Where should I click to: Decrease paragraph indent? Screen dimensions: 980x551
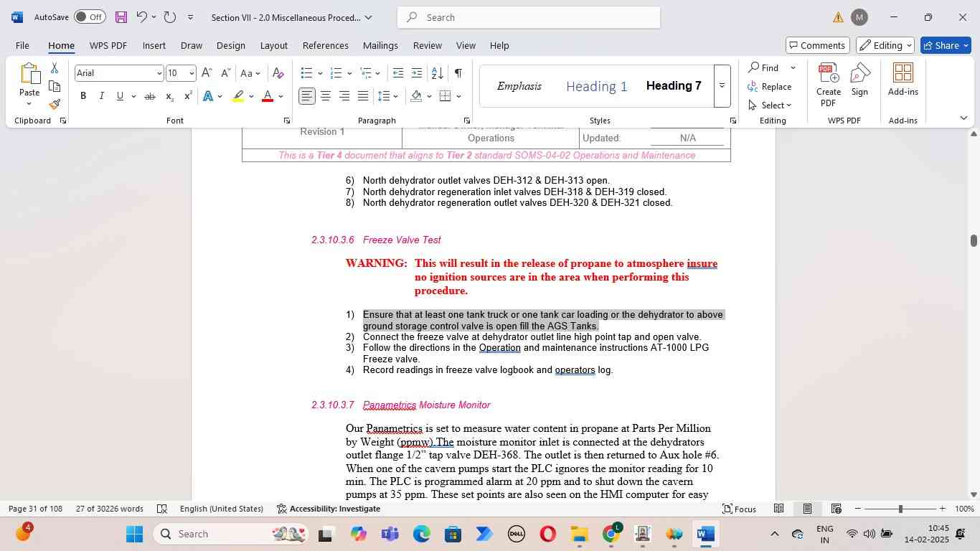(x=398, y=73)
